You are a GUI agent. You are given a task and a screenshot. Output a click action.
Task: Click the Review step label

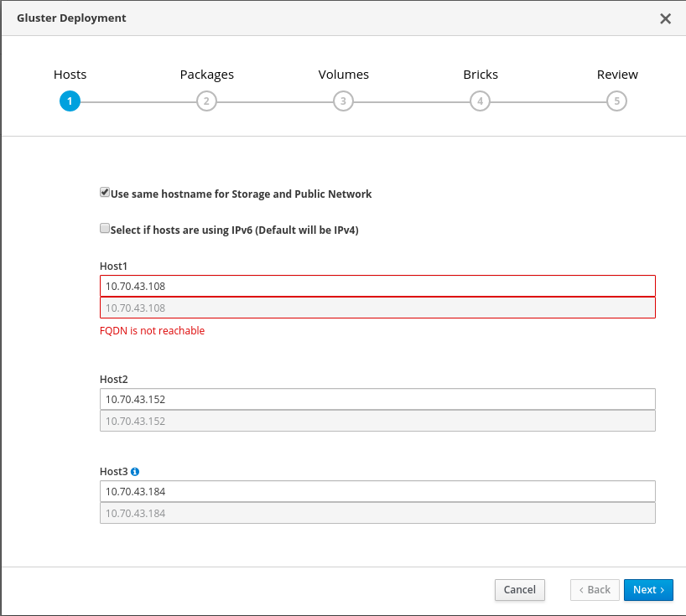pos(617,75)
